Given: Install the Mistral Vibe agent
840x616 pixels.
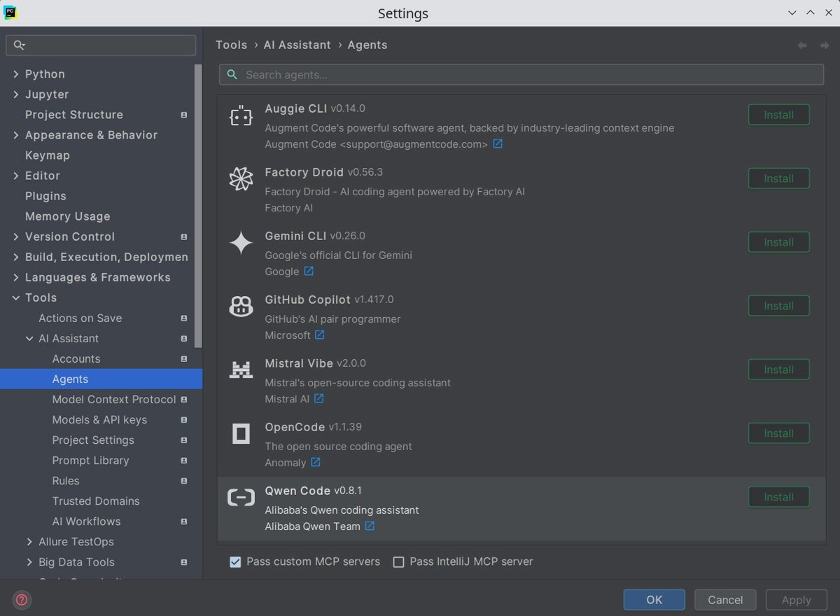Looking at the screenshot, I should [778, 370].
